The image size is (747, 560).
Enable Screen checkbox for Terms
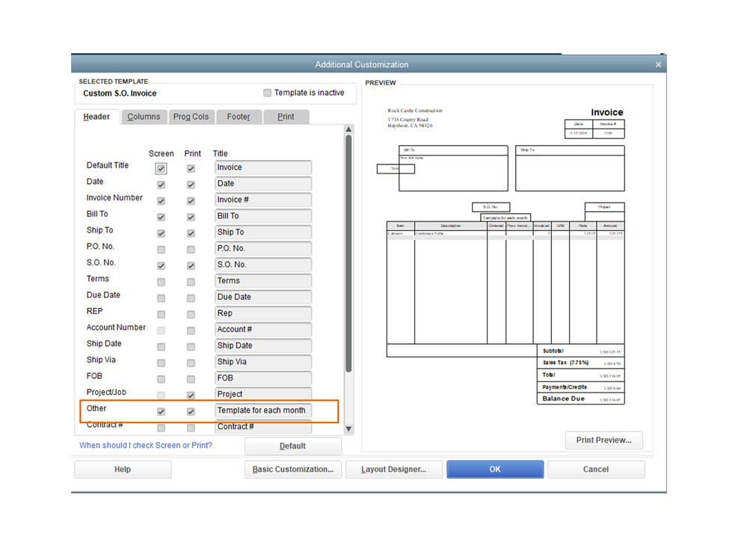pyautogui.click(x=161, y=282)
